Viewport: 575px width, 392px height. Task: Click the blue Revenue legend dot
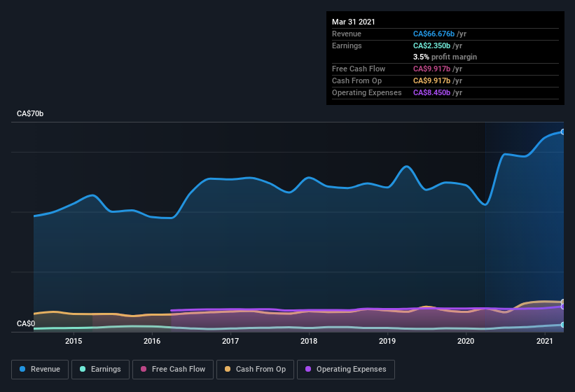click(22, 369)
